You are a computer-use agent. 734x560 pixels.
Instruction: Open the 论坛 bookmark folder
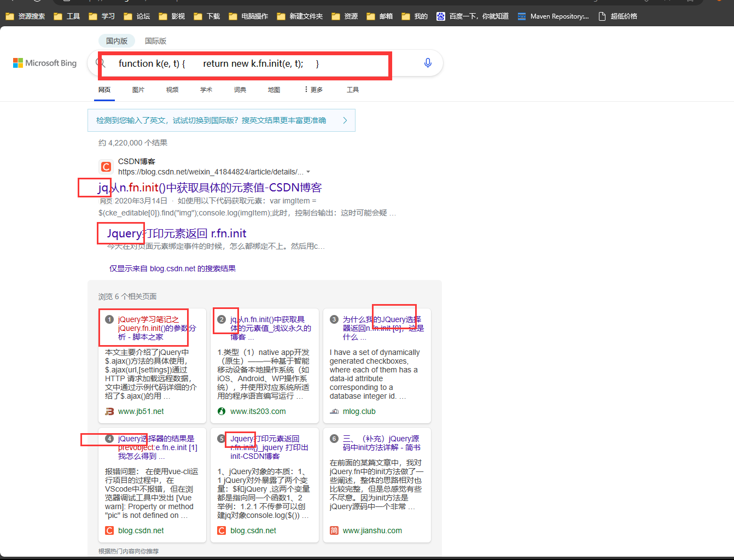tap(137, 16)
